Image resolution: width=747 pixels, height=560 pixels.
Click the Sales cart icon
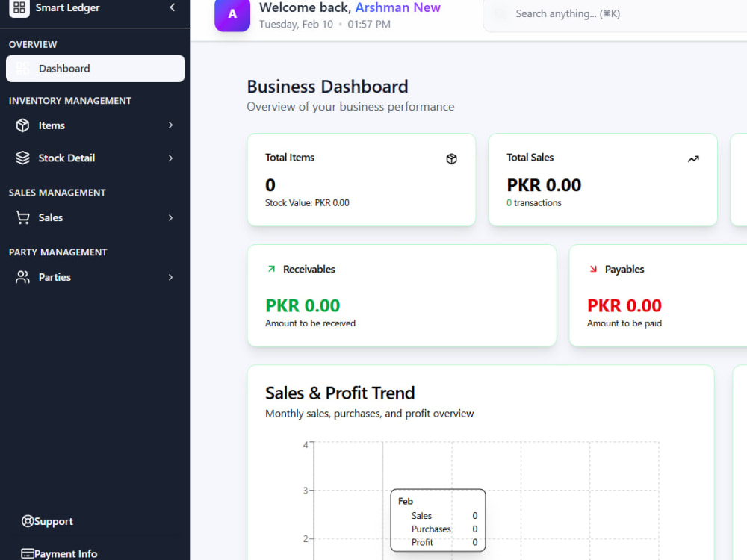(x=22, y=217)
